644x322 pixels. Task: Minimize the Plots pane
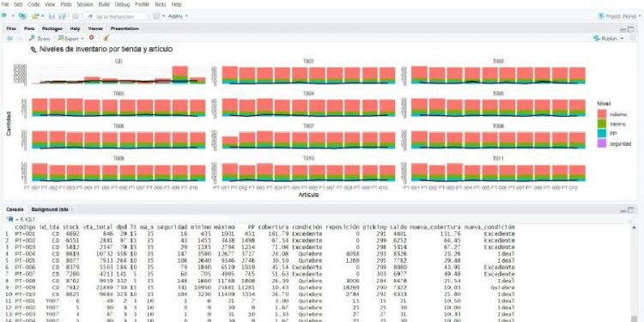point(623,29)
